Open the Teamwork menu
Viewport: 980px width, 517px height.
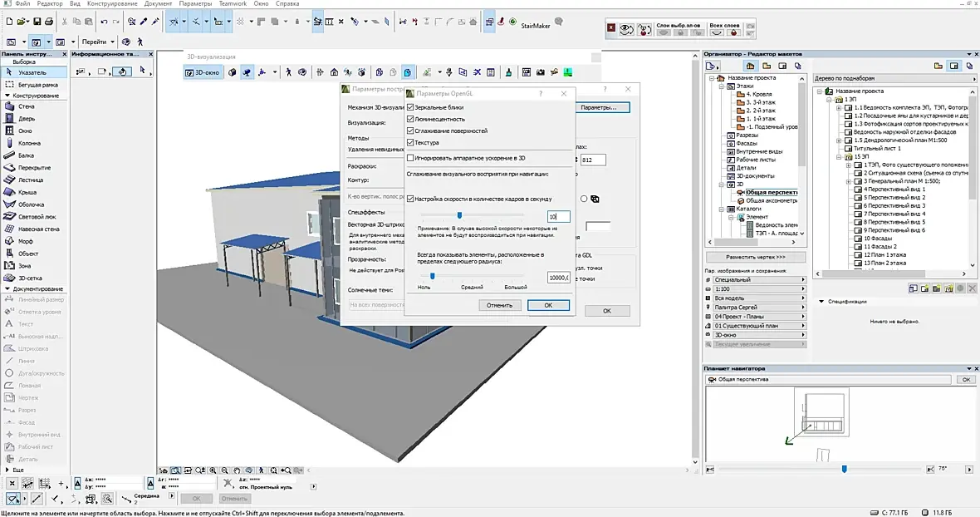(233, 4)
